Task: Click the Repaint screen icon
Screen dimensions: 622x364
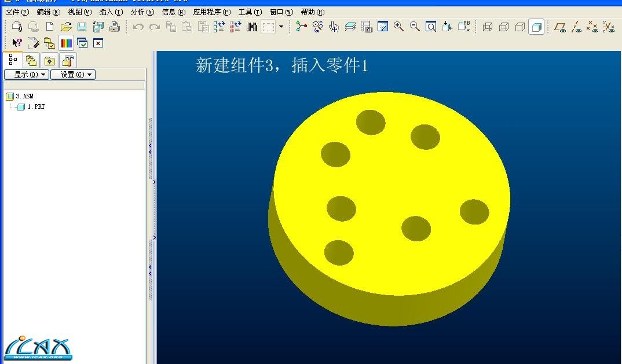Action: (382, 27)
